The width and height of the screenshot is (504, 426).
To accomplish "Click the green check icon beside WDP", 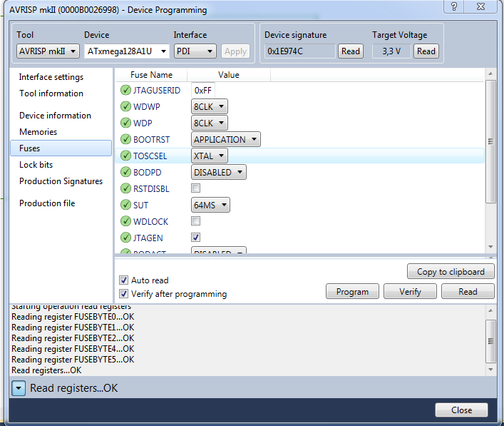I will tap(125, 123).
